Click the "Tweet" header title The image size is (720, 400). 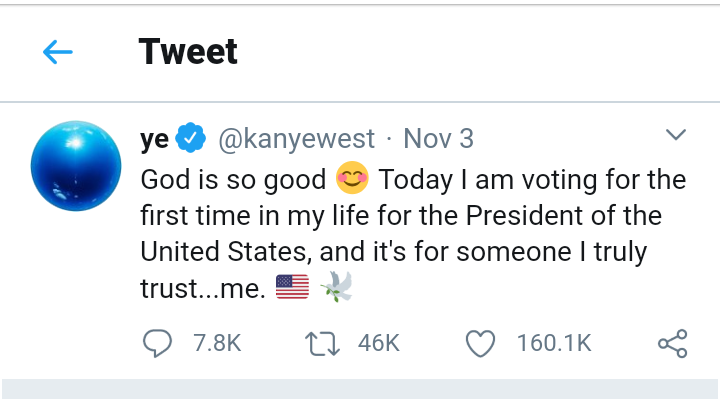pyautogui.click(x=188, y=51)
